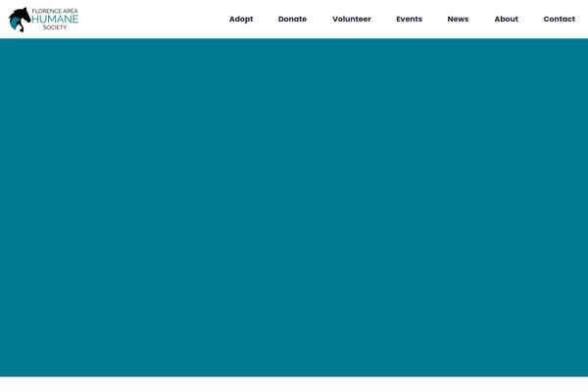Open the Volunteer navigation link

(352, 20)
